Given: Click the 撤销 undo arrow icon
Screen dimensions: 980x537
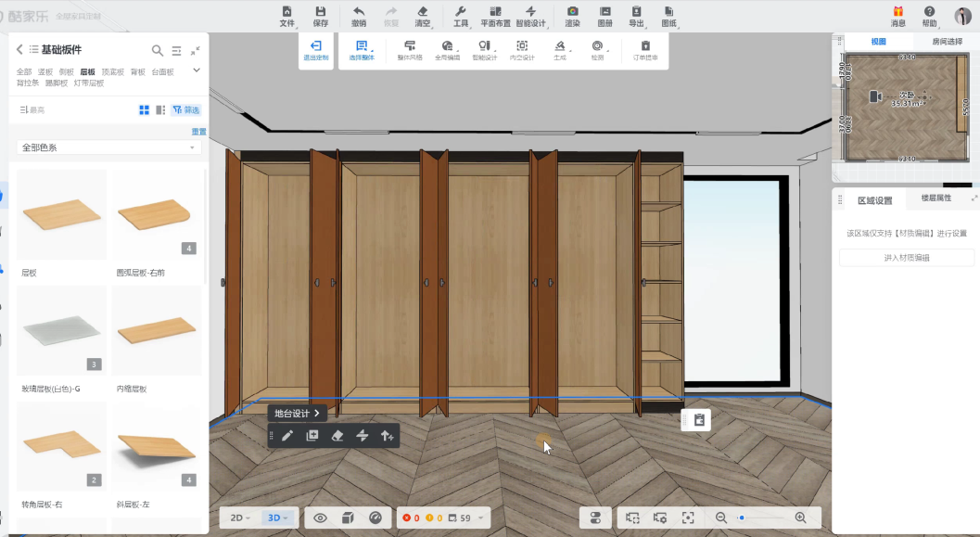Looking at the screenshot, I should click(359, 11).
